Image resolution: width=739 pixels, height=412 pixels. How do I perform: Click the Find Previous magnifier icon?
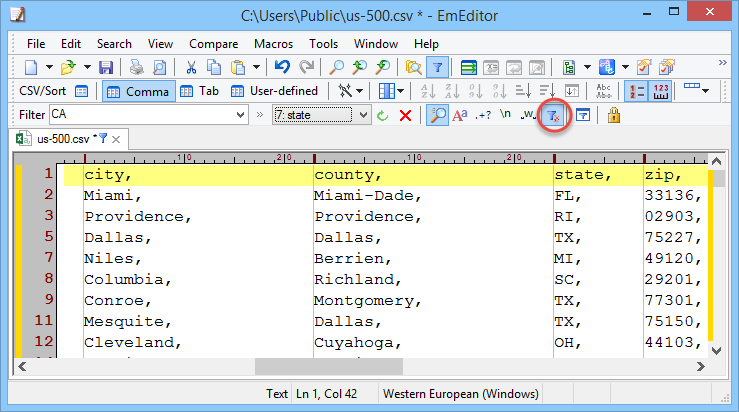(360, 67)
